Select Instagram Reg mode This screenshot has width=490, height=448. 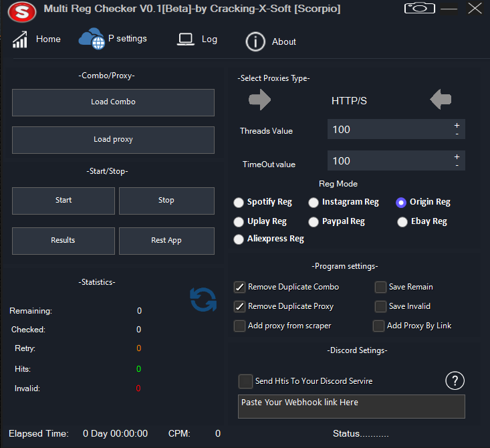point(314,203)
